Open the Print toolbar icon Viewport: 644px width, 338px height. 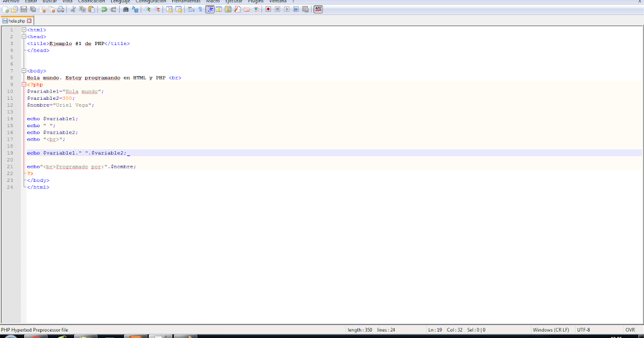point(60,9)
